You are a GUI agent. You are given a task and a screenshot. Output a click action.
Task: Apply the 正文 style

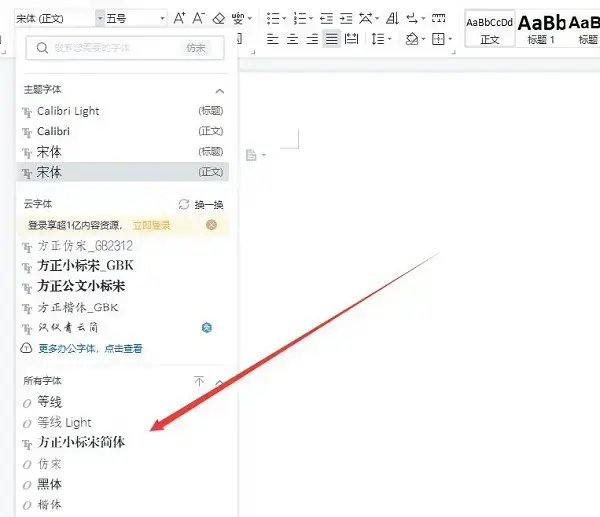click(x=489, y=29)
